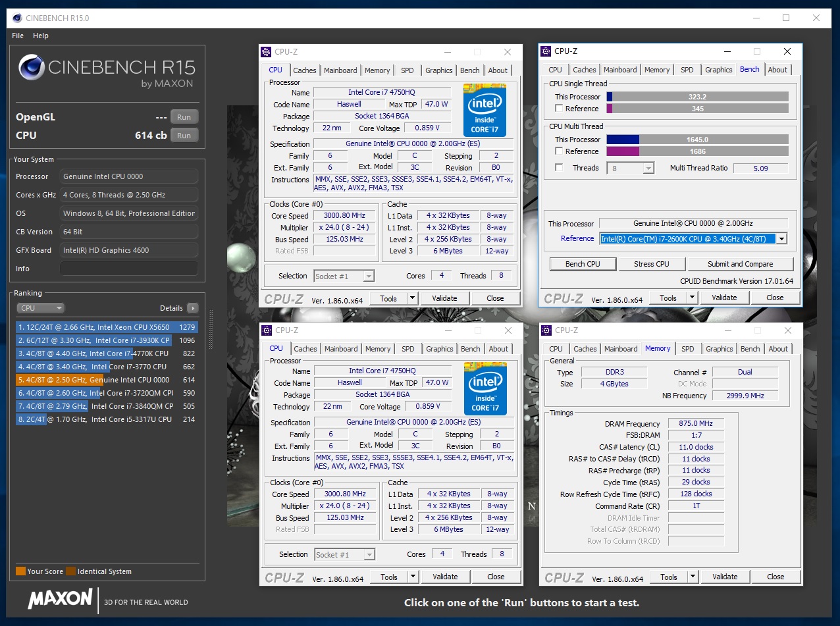The width and height of the screenshot is (840, 626).
Task: Toggle the Threads checkbox in Bench window
Action: [x=559, y=168]
